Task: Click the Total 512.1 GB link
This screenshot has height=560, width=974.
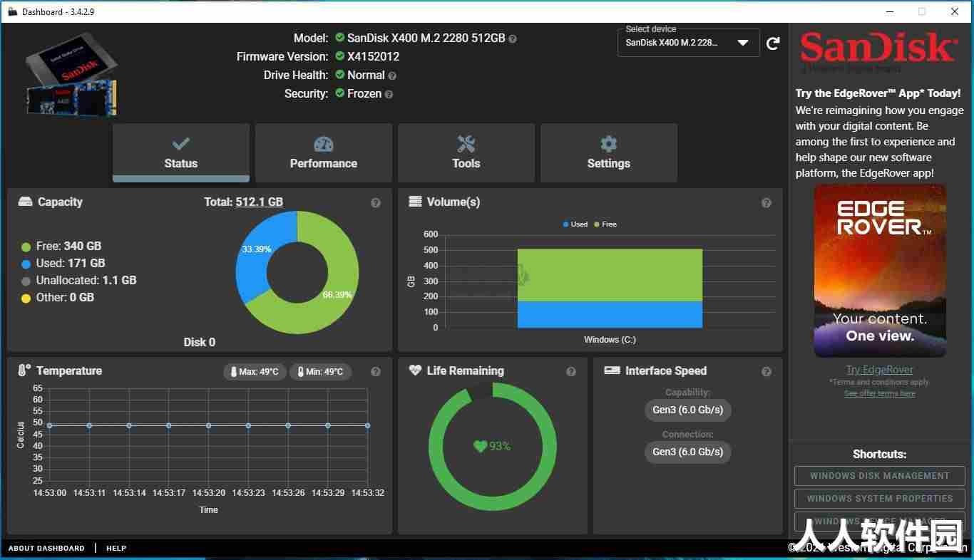Action: click(x=260, y=202)
